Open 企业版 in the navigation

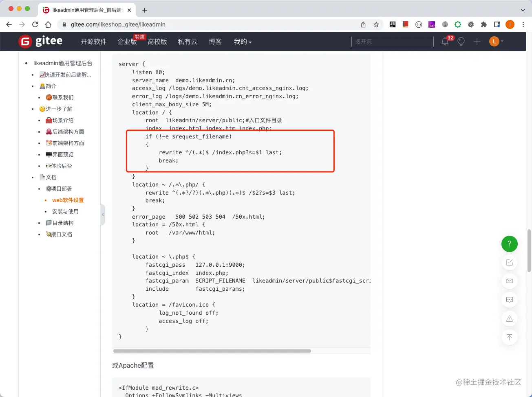pyautogui.click(x=127, y=42)
